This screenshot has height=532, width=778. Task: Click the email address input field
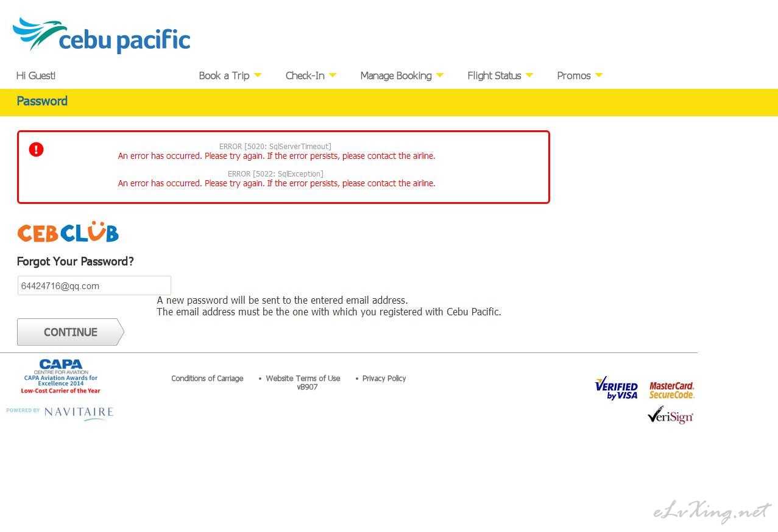tap(94, 285)
